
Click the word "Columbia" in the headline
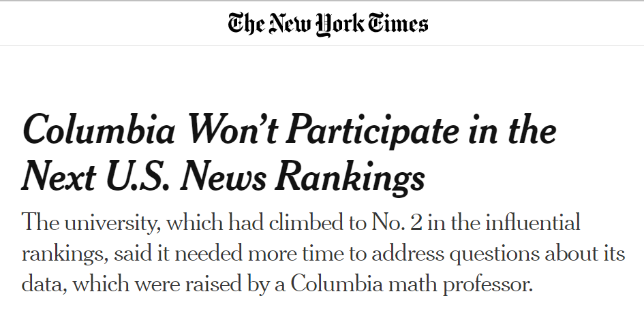[x=99, y=129]
